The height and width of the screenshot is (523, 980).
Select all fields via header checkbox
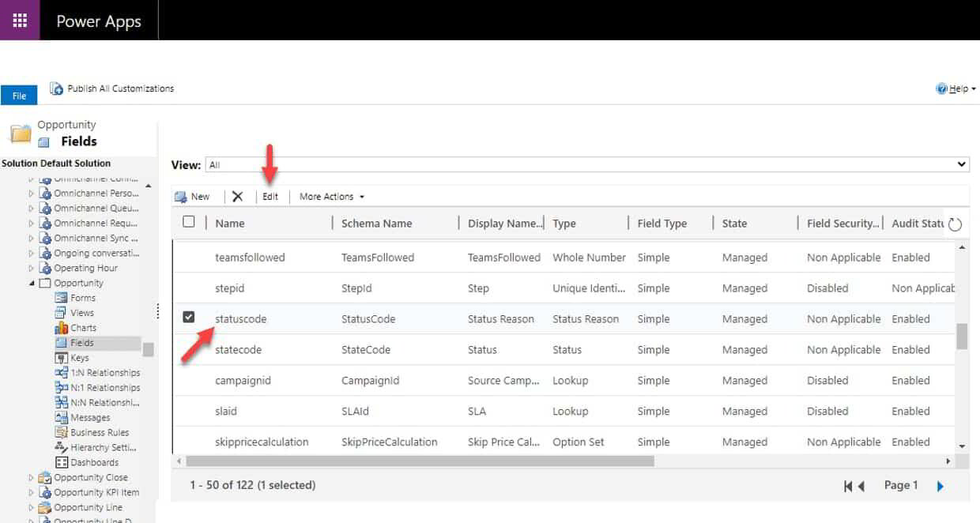tap(188, 223)
